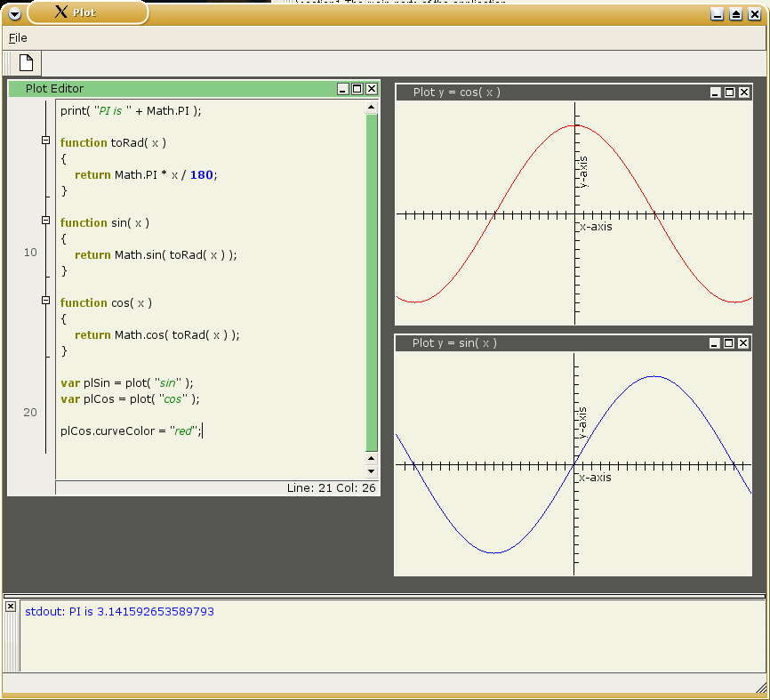The image size is (770, 700).
Task: Close the main Plot application window
Action: click(754, 14)
